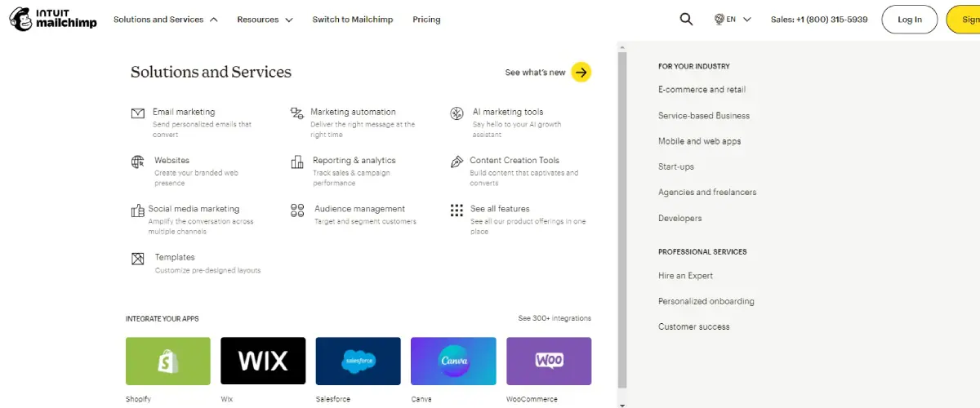This screenshot has height=408, width=980.
Task: Click the Email marketing envelope icon
Action: (138, 113)
